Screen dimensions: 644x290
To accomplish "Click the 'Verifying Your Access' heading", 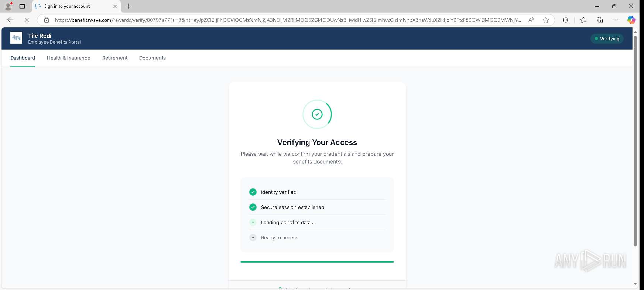I will [x=317, y=142].
